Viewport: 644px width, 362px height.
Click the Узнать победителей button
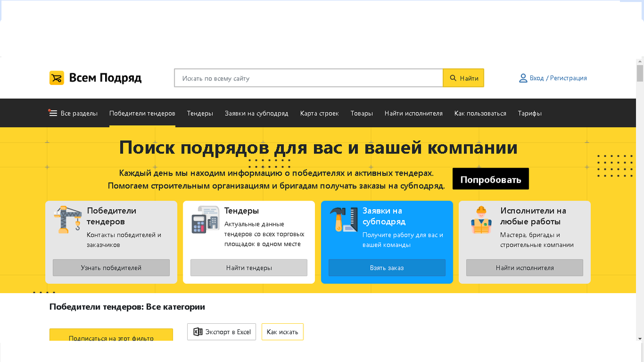[x=111, y=267]
